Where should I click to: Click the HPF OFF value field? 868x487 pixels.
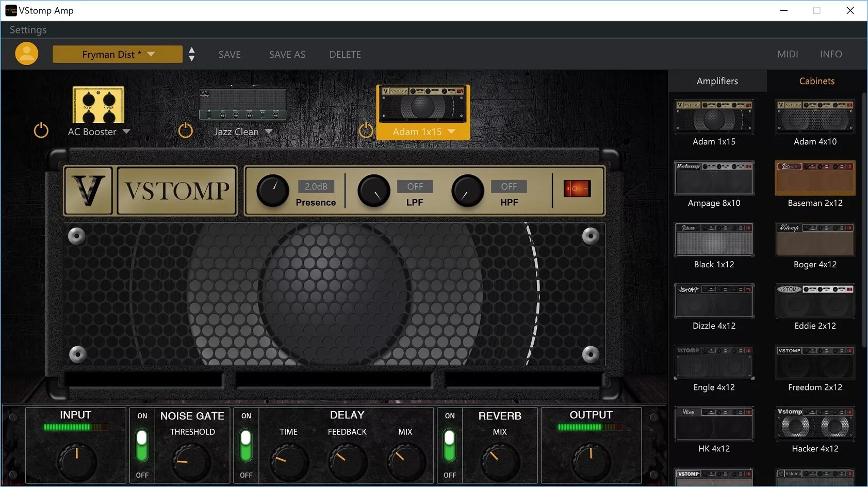tap(509, 186)
